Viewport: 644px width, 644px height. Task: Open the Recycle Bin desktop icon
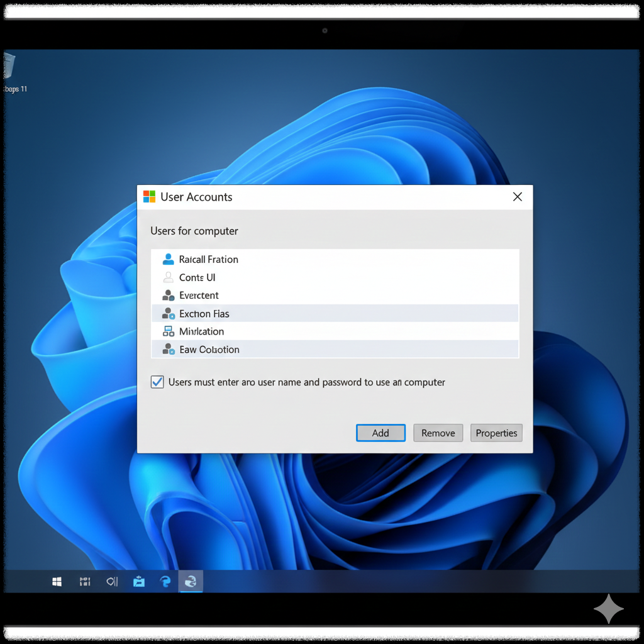tap(10, 65)
